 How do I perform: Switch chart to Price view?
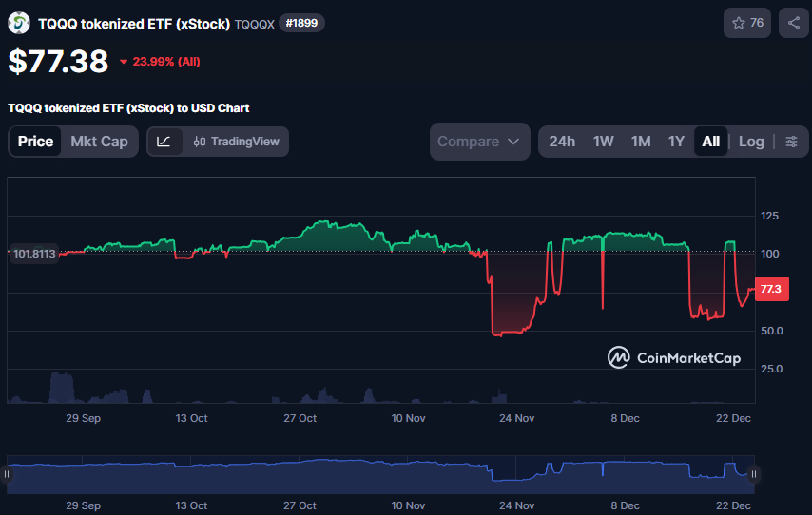click(x=36, y=142)
